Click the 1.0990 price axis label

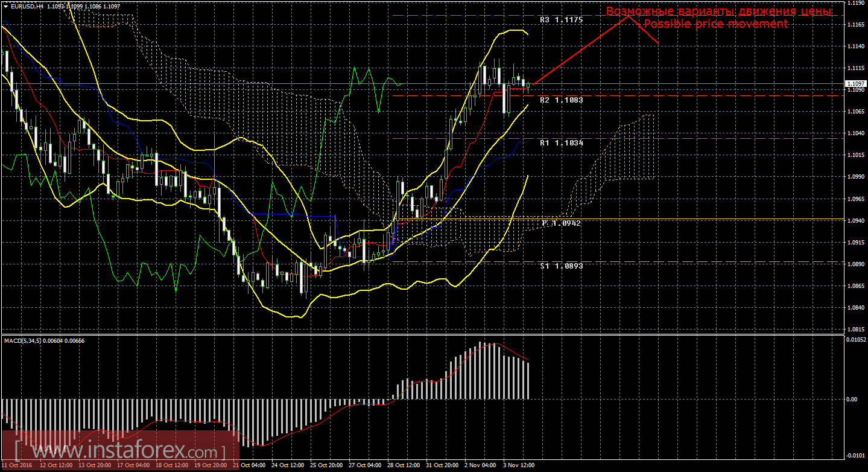click(856, 177)
